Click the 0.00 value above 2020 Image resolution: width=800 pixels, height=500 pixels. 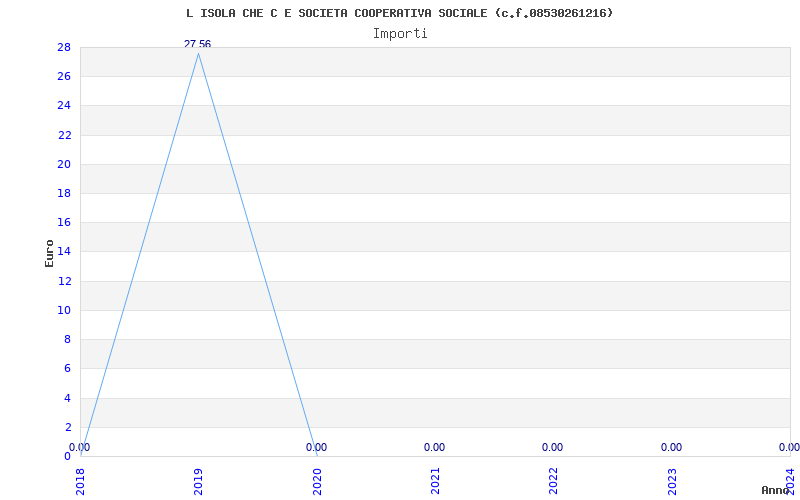tap(316, 447)
